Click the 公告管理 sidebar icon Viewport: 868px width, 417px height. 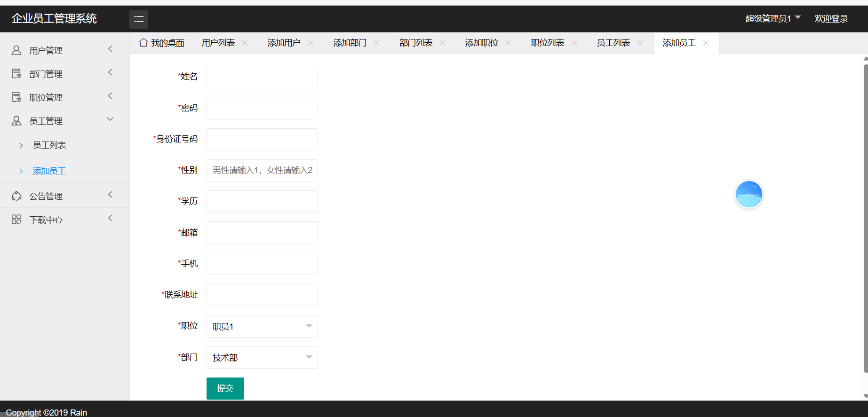tap(16, 196)
